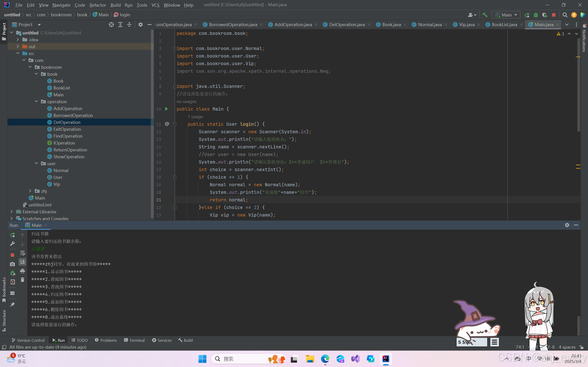
Task: Open the Terminal tool window button
Action: coord(134,340)
